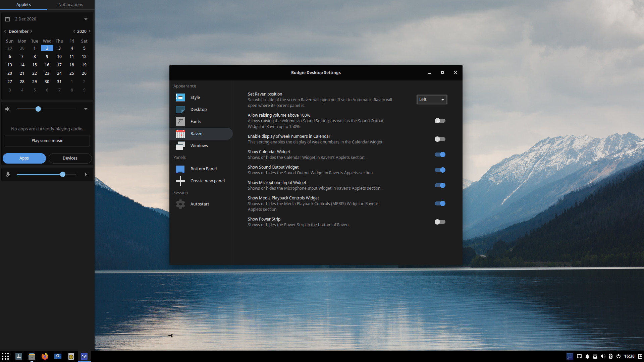Click Play some music button

(47, 140)
